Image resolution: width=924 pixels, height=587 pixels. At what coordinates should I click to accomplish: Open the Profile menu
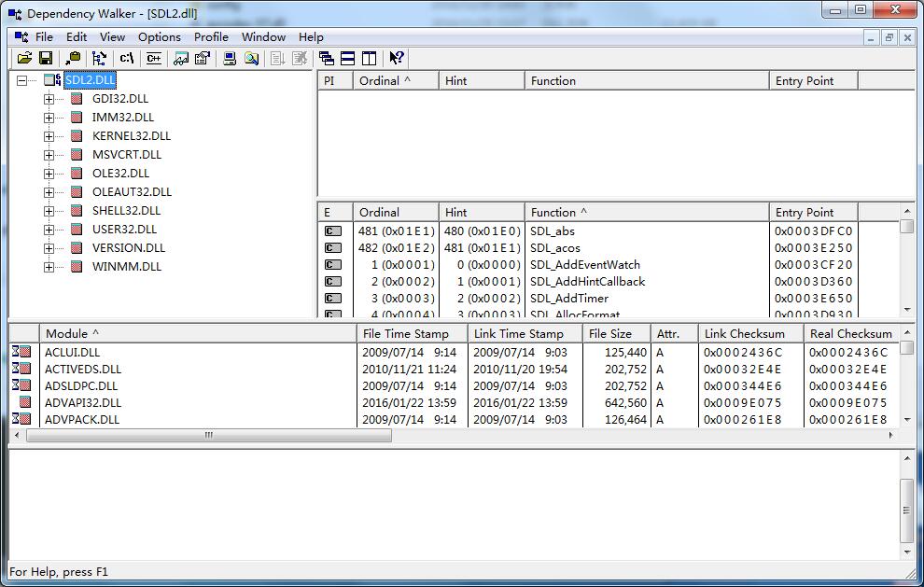tap(211, 36)
